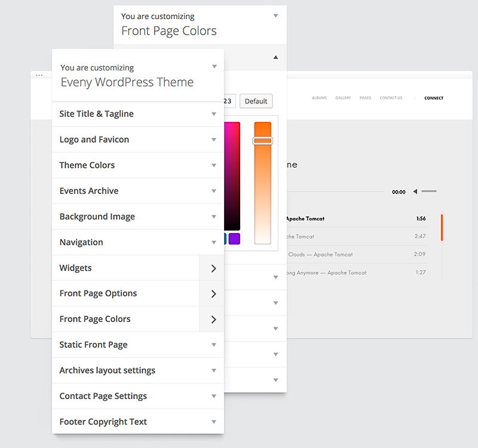Collapse the open color section with the up arrow

point(275,57)
